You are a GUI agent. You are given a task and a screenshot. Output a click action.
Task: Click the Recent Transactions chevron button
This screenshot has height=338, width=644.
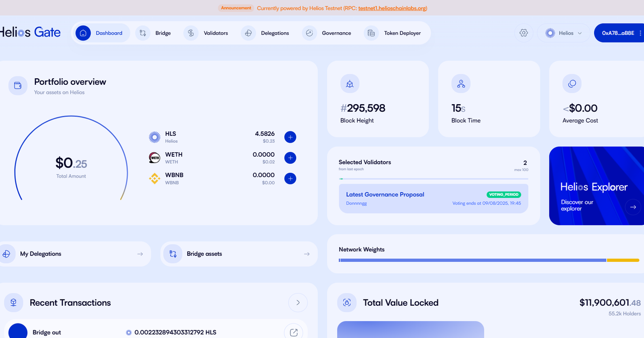coord(298,303)
